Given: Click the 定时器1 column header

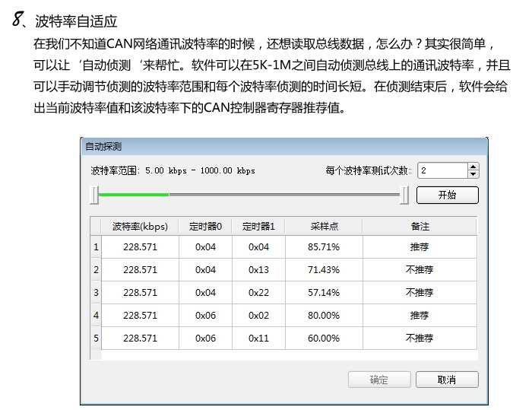Looking at the screenshot, I should coord(258,227).
